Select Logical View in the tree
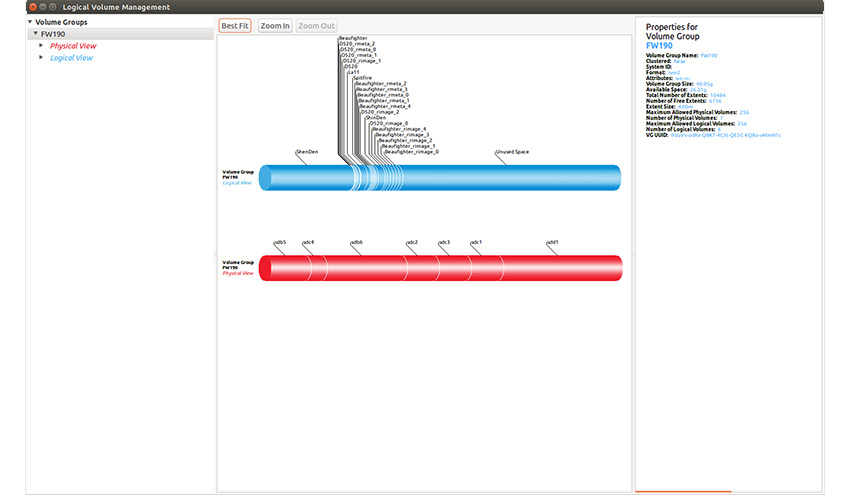 point(71,58)
